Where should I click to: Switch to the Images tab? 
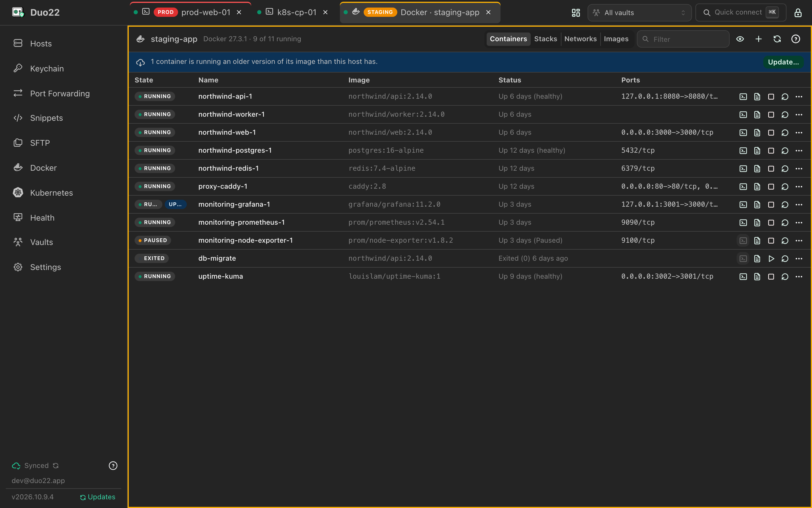[616, 39]
